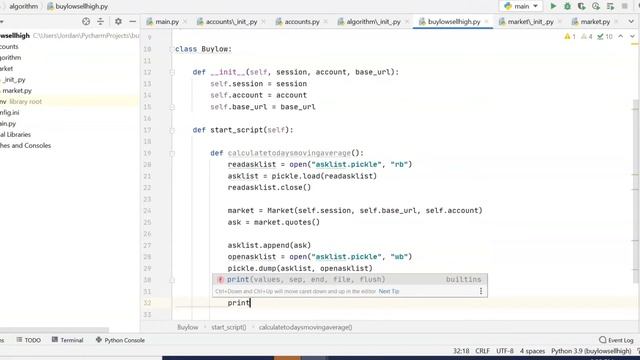The height and width of the screenshot is (360, 640).
Task: Go to previous highlighted error arrow
Action: 620,36
